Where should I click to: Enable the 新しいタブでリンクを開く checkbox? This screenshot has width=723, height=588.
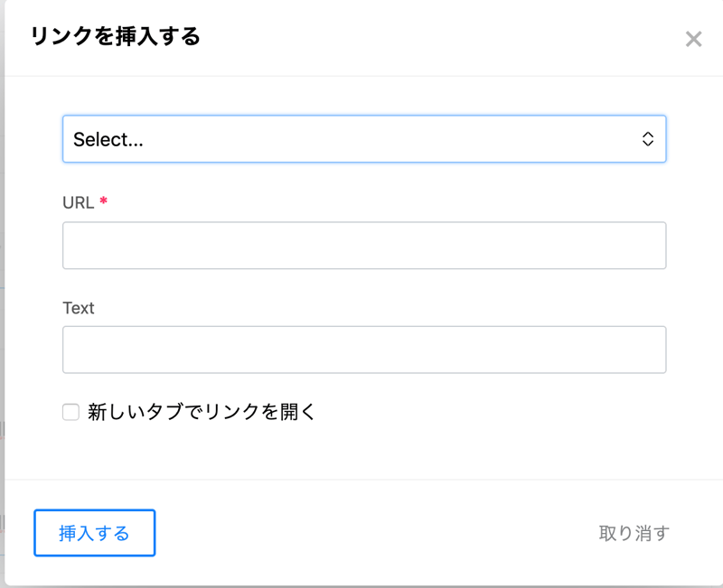pos(70,413)
